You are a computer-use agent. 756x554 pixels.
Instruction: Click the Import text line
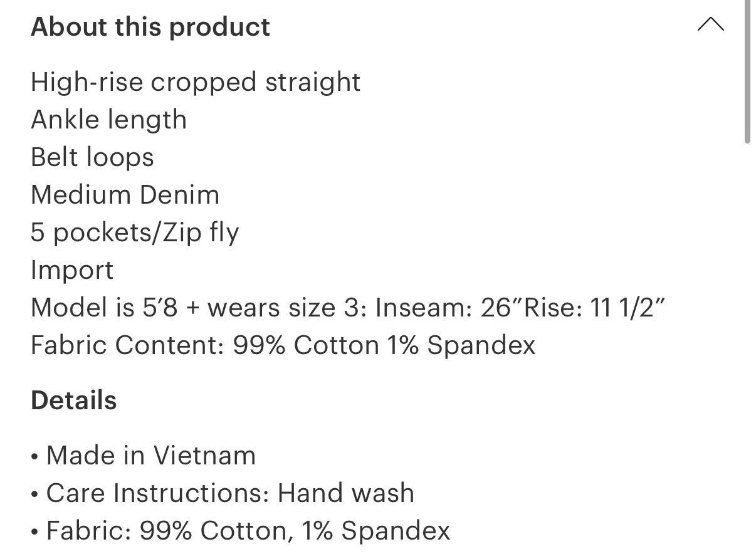(72, 270)
